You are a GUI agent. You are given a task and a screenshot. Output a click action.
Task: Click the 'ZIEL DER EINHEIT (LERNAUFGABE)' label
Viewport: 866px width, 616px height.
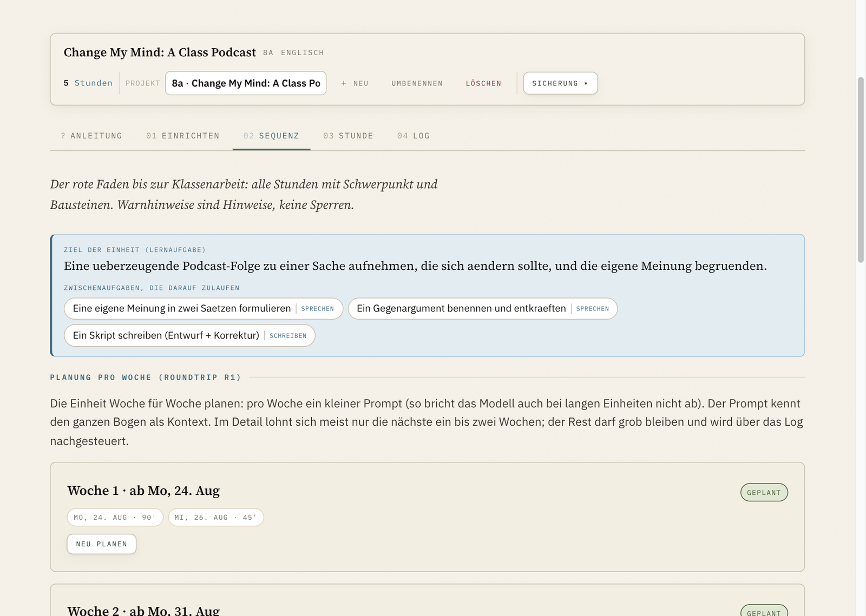[135, 250]
